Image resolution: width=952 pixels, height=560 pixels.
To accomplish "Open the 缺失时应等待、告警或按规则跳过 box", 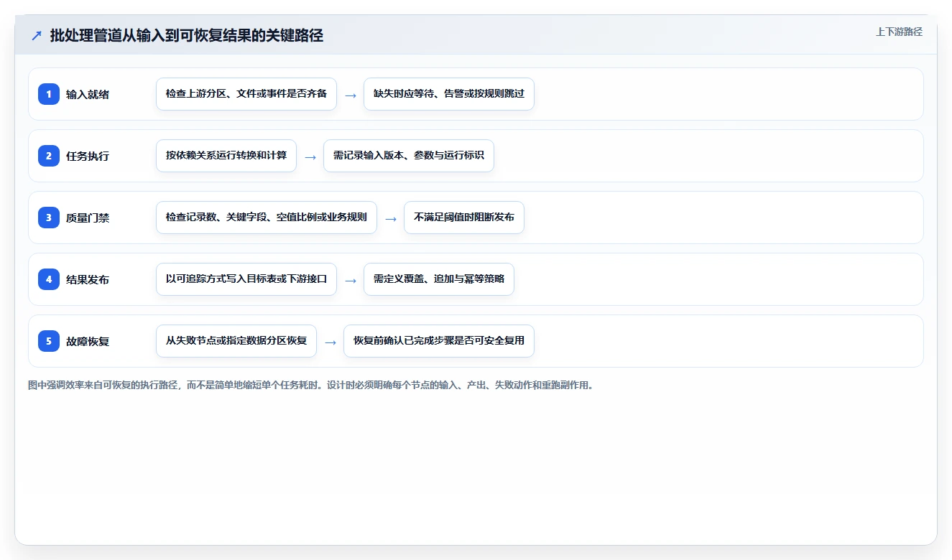I will coord(449,94).
